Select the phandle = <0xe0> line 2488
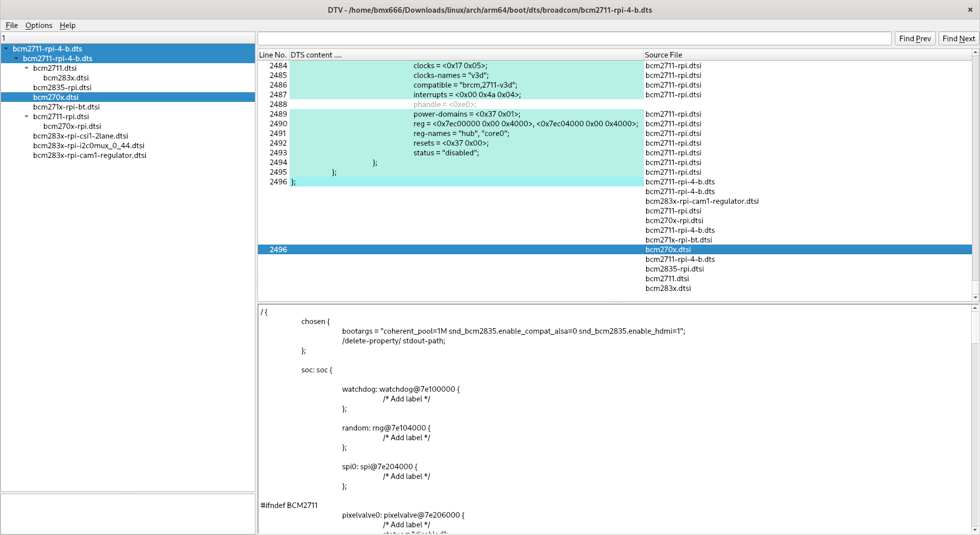The width and height of the screenshot is (980, 535). pyautogui.click(x=614, y=104)
